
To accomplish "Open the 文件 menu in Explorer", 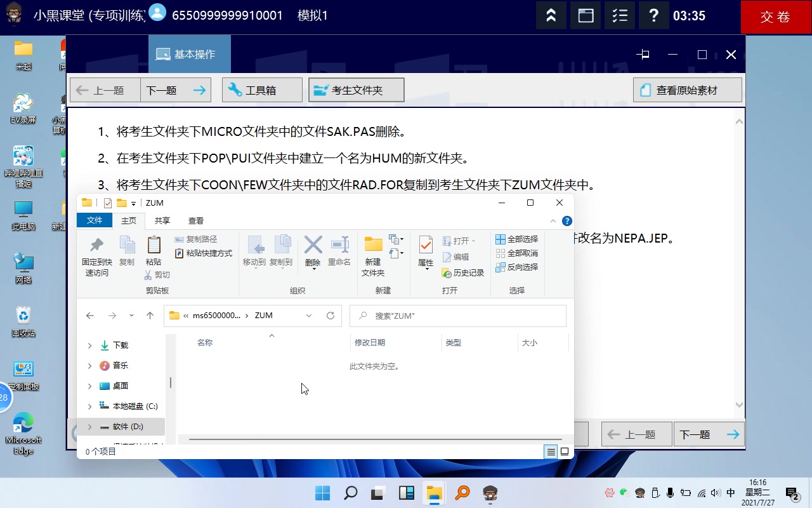I will [94, 220].
